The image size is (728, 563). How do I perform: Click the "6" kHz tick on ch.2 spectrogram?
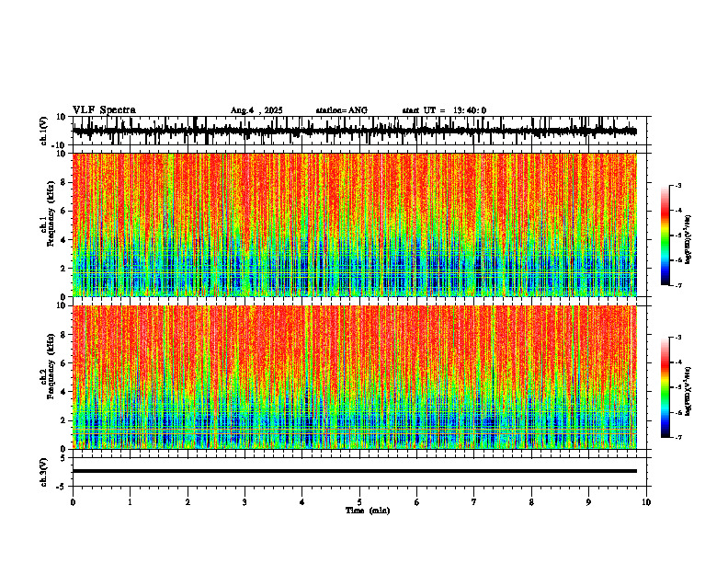pos(64,363)
